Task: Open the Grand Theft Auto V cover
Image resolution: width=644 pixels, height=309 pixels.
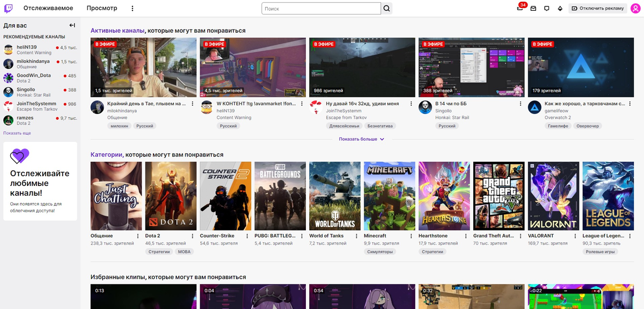Action: click(500, 196)
